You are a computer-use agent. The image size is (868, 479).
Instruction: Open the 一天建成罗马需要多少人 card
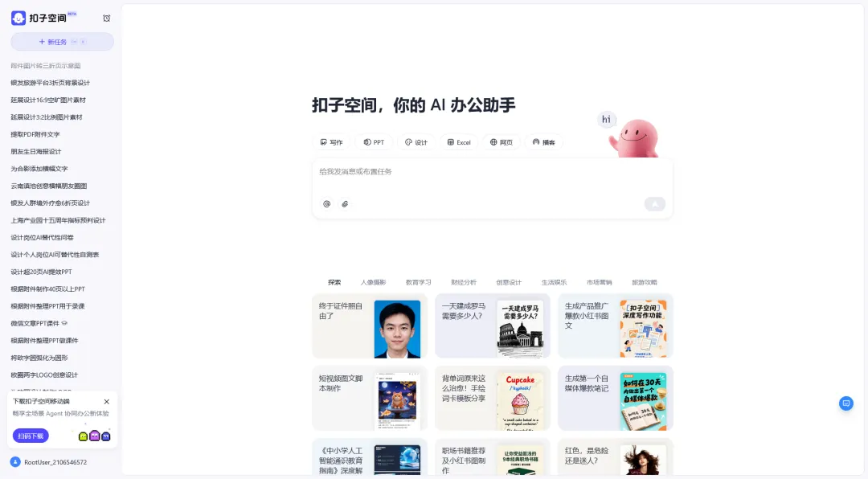click(493, 325)
